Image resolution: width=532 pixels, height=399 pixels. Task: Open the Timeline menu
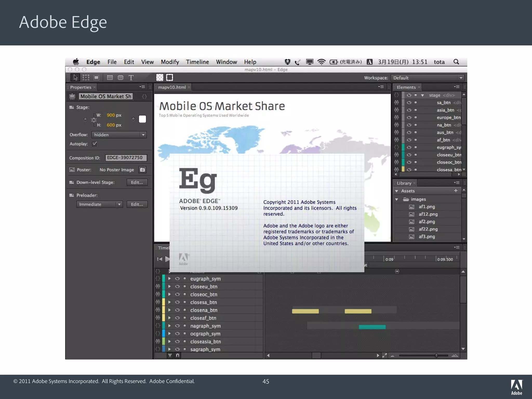pyautogui.click(x=197, y=62)
